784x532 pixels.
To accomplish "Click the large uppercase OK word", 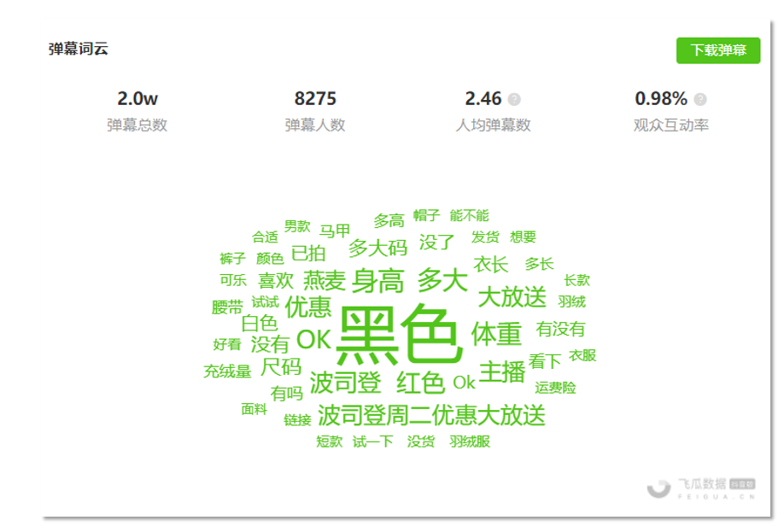I will pos(314,340).
